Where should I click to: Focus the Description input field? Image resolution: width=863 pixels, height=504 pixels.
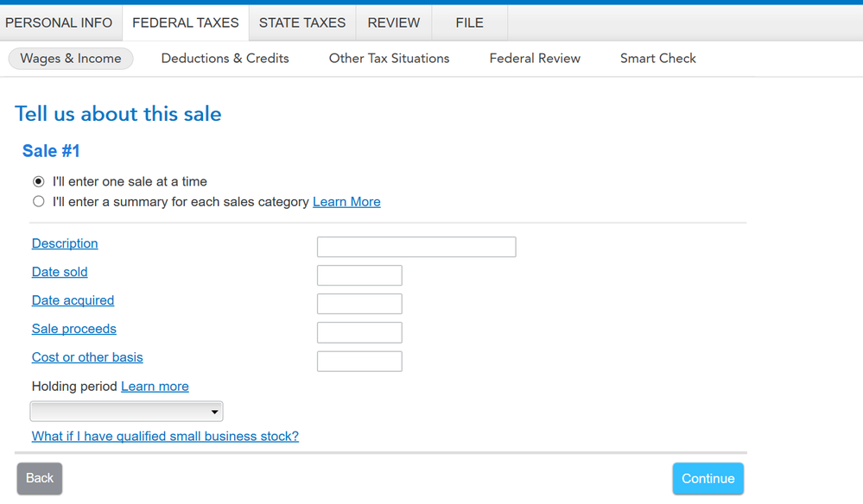pyautogui.click(x=416, y=247)
